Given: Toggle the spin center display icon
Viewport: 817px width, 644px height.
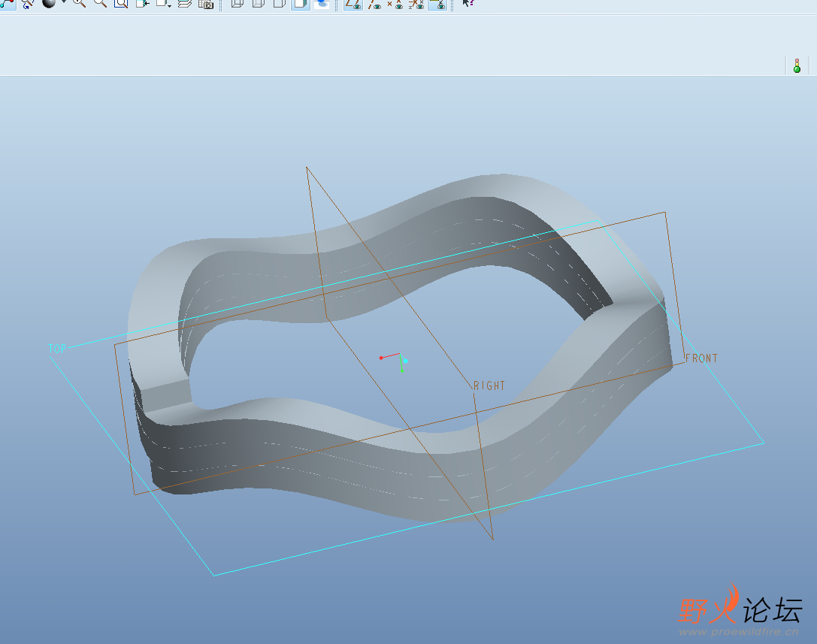Looking at the screenshot, I should [x=28, y=4].
